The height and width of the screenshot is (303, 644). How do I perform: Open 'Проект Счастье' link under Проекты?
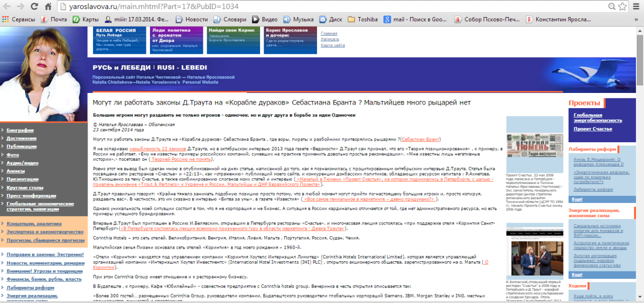pos(593,129)
